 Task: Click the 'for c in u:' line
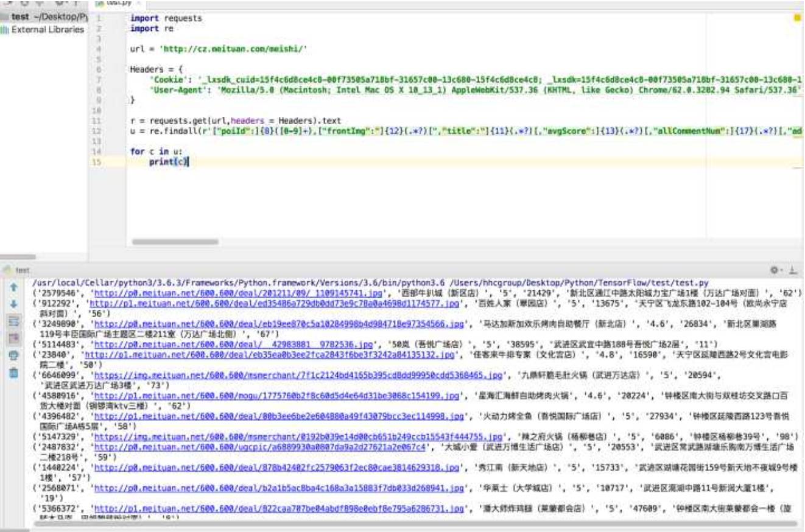(156, 151)
